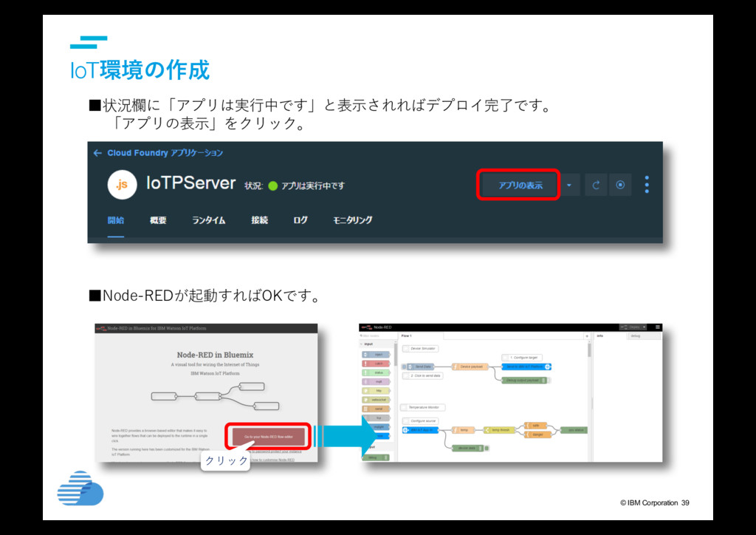The image size is (756, 535).
Task: Select the Debug output payload node
Action: coord(523,381)
